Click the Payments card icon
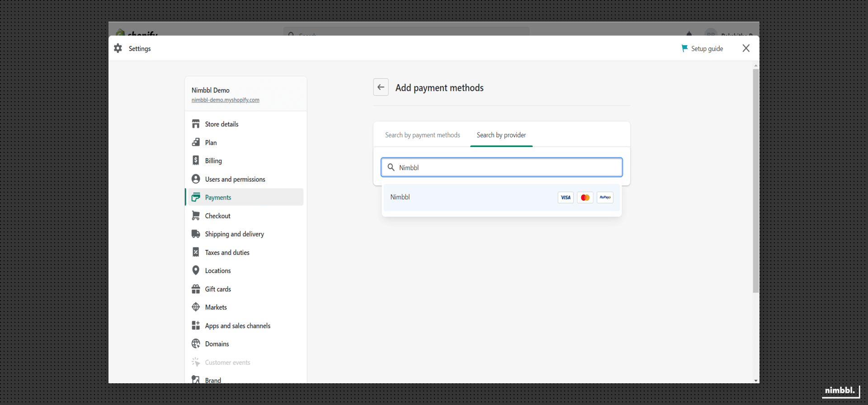This screenshot has width=868, height=405. coord(196,197)
